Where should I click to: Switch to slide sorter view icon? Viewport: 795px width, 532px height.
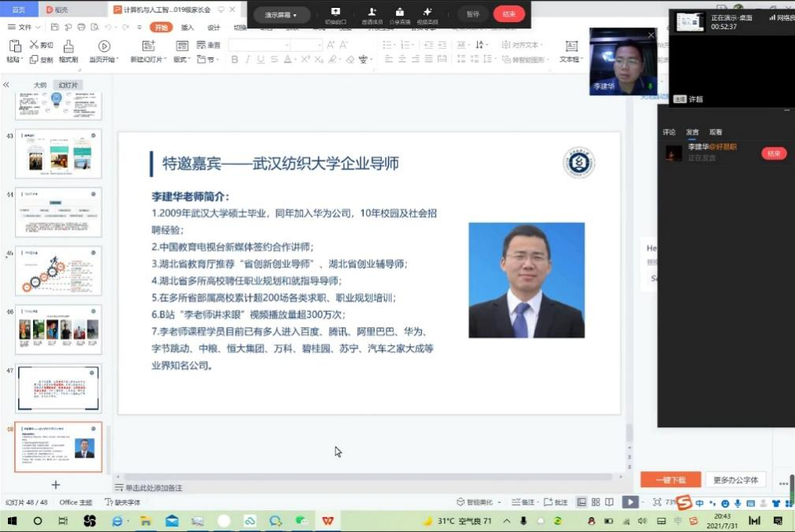click(595, 502)
